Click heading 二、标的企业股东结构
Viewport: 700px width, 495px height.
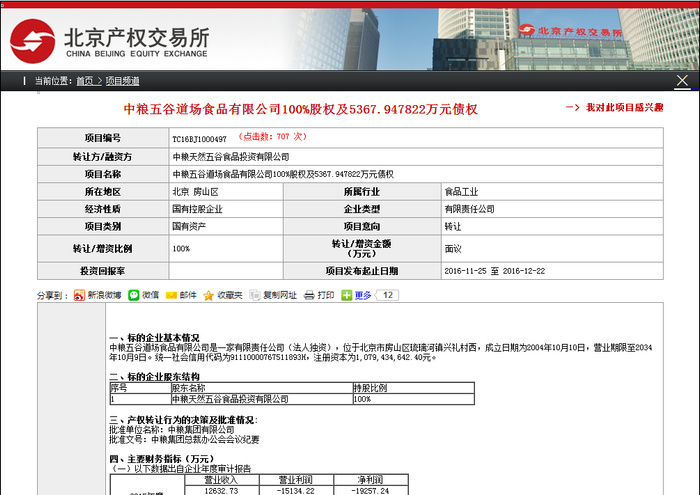154,376
